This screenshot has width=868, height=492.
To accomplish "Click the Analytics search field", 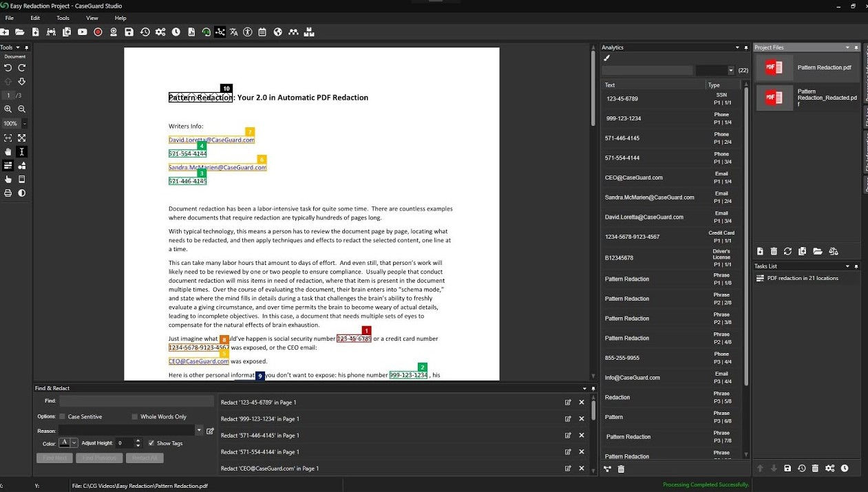I will (647, 70).
